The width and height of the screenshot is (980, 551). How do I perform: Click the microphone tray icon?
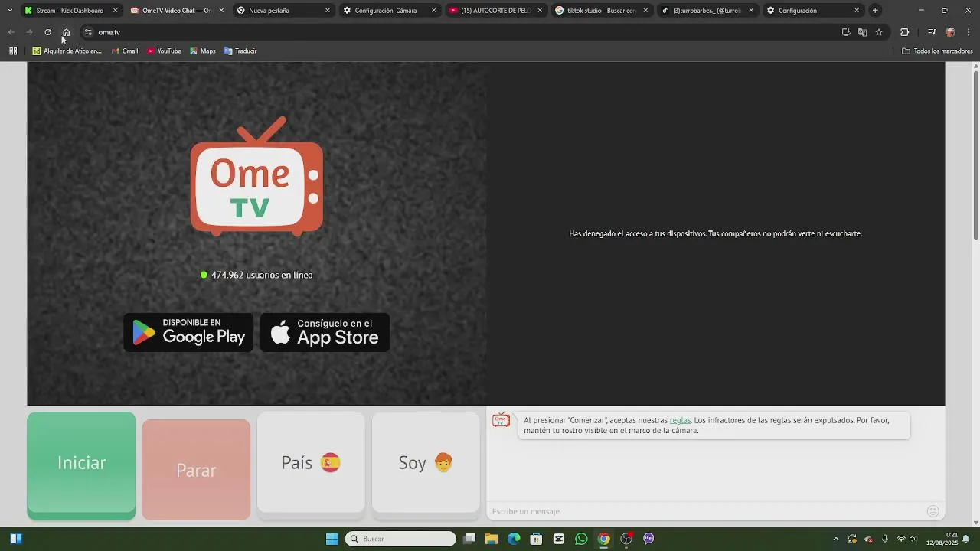(x=884, y=539)
